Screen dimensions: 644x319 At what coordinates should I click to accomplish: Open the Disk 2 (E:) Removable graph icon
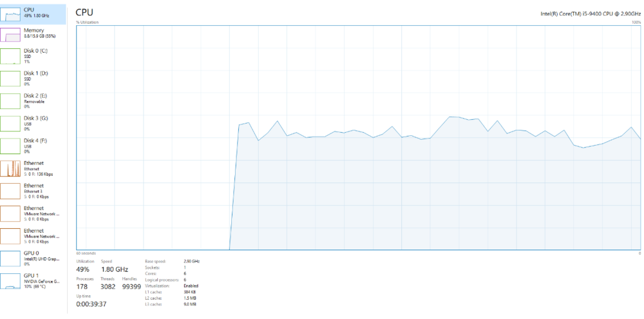11,101
